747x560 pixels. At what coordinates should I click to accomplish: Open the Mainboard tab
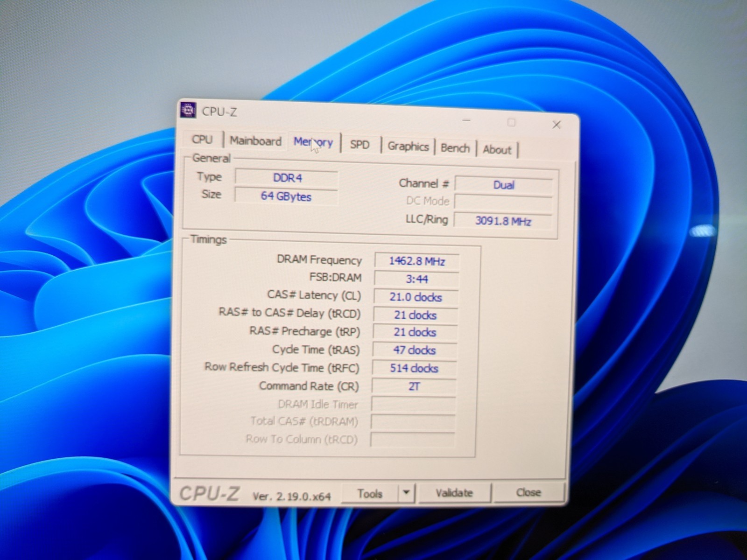[x=255, y=141]
